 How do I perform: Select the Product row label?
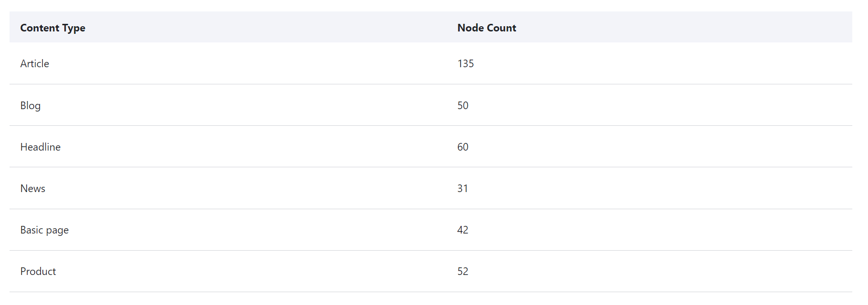38,271
